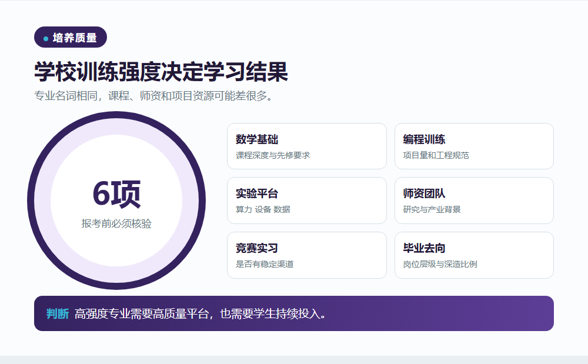Click text 岗位层级与深造比例

click(440, 264)
